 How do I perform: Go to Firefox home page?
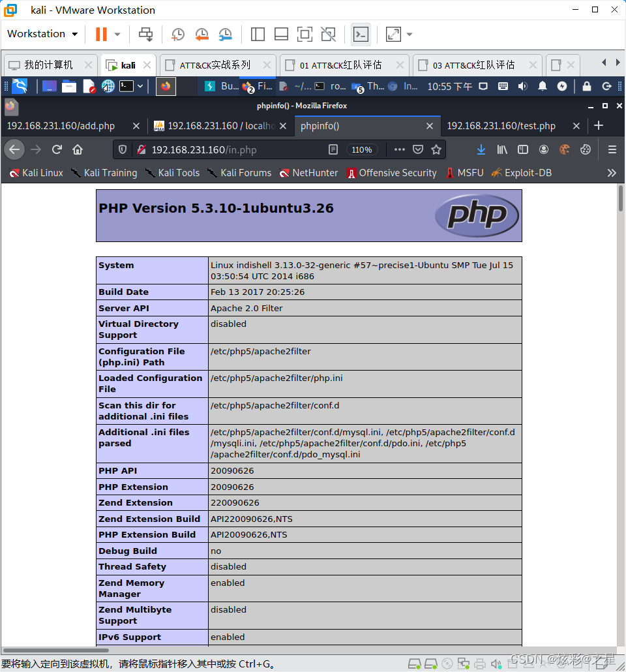pyautogui.click(x=78, y=149)
